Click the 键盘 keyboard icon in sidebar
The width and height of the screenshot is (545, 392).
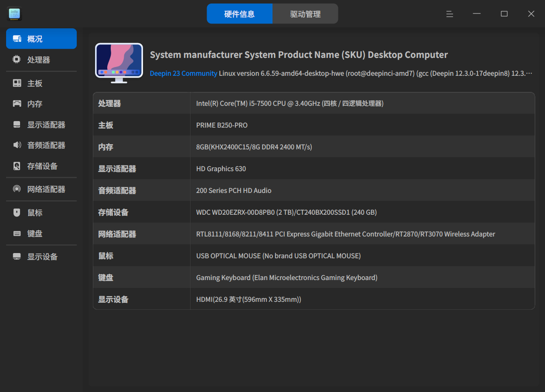tap(17, 233)
